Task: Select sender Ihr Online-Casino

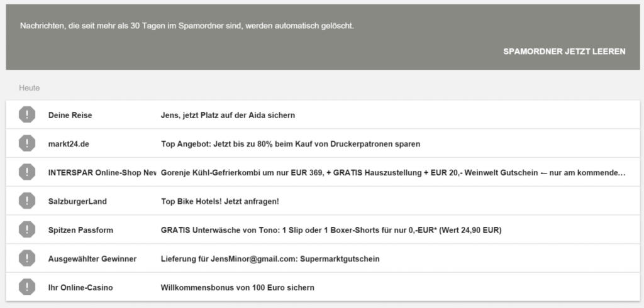Action: point(80,288)
